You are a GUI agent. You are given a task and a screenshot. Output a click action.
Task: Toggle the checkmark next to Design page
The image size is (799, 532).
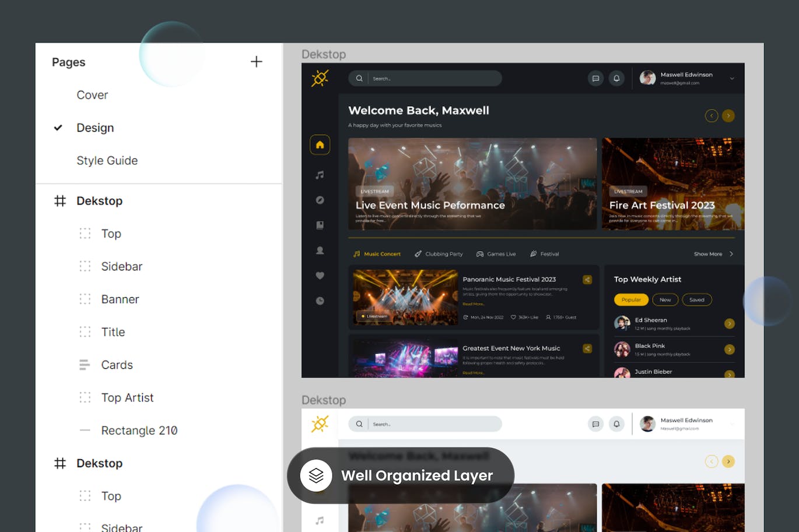(x=58, y=128)
